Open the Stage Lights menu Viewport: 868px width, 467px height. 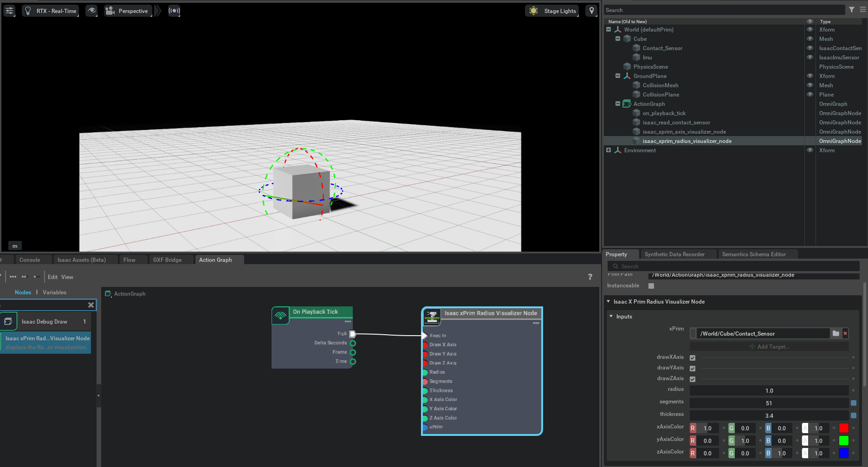[553, 11]
